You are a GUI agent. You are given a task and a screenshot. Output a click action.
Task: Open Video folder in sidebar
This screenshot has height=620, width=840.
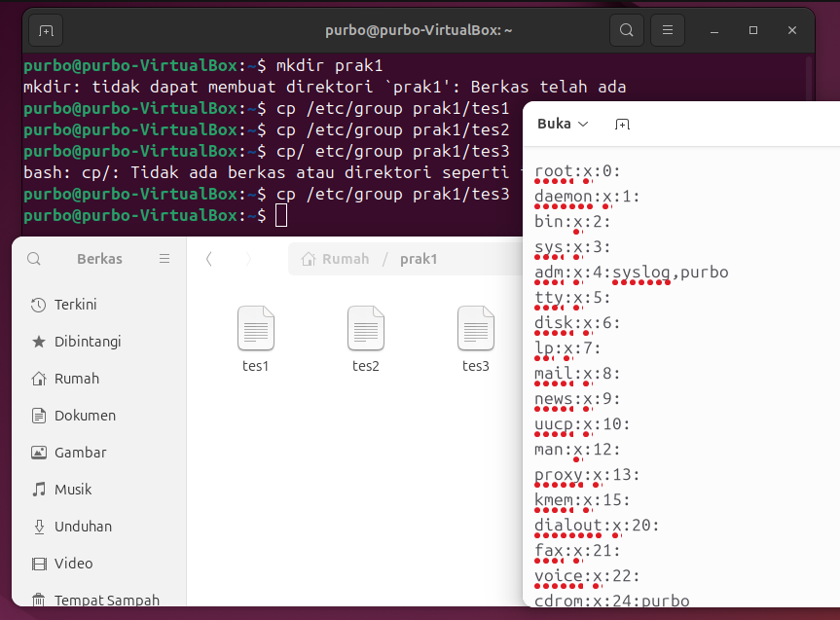tap(99, 564)
